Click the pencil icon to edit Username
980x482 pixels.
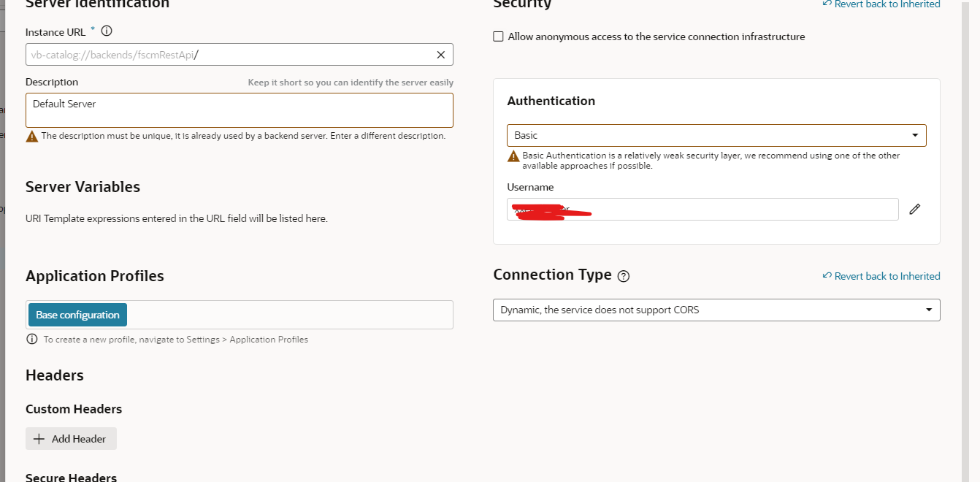(915, 210)
